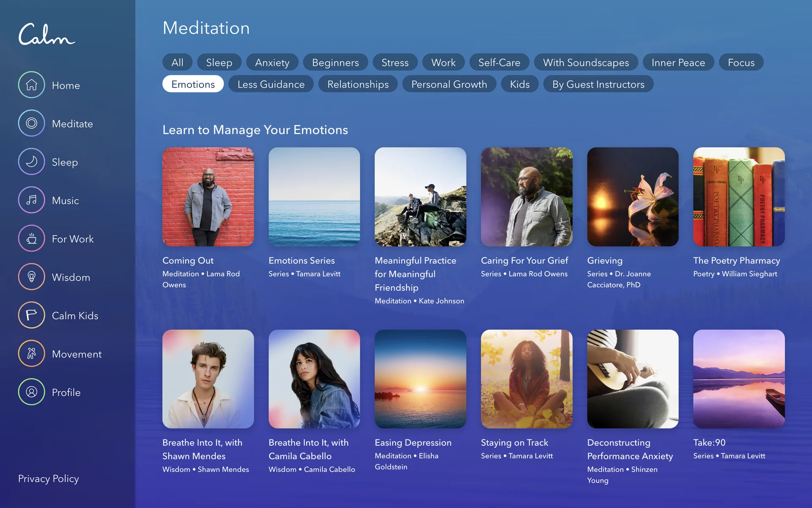This screenshot has height=508, width=812.
Task: Select the Less Guidance filter chip
Action: point(271,84)
